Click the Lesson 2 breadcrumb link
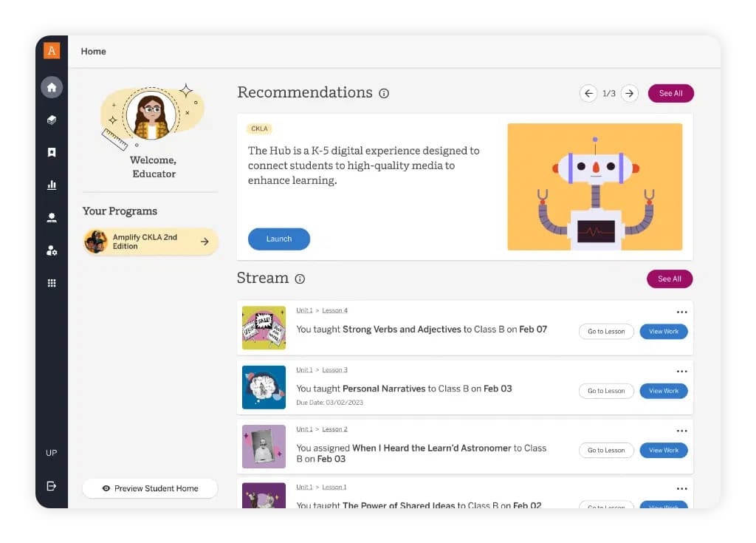 [334, 429]
